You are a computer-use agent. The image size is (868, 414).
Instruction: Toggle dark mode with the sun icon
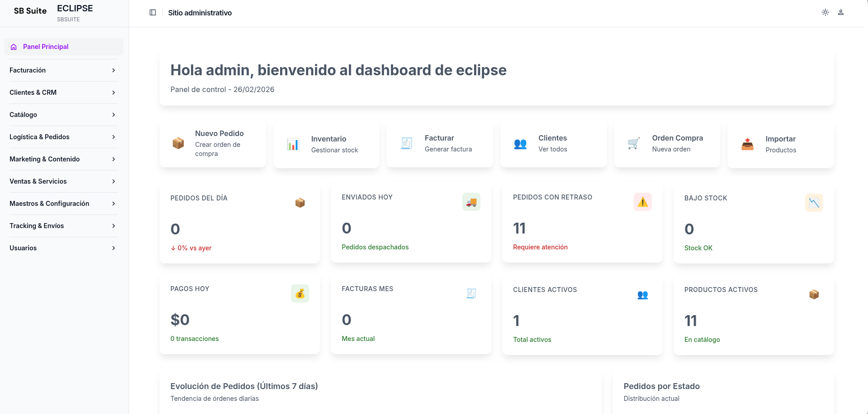click(x=825, y=12)
